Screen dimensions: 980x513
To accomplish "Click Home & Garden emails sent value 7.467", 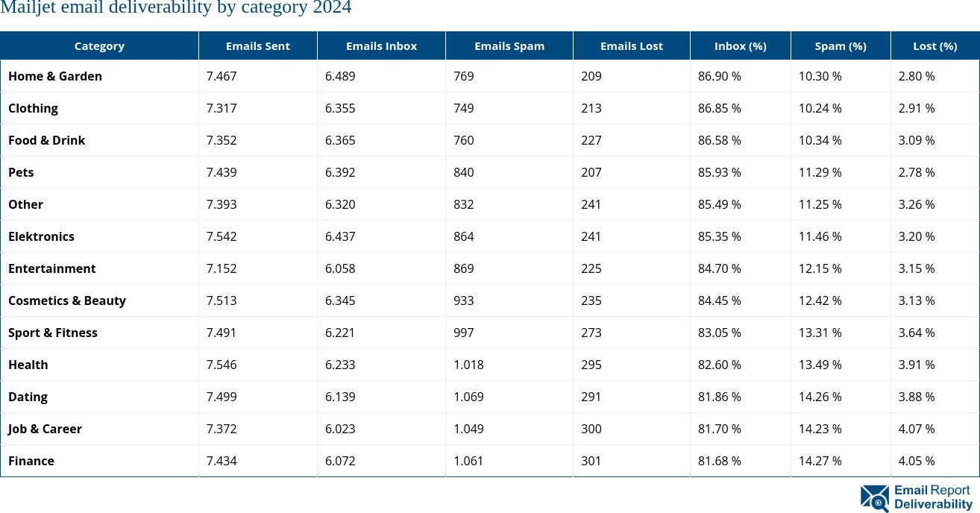I will click(222, 76).
